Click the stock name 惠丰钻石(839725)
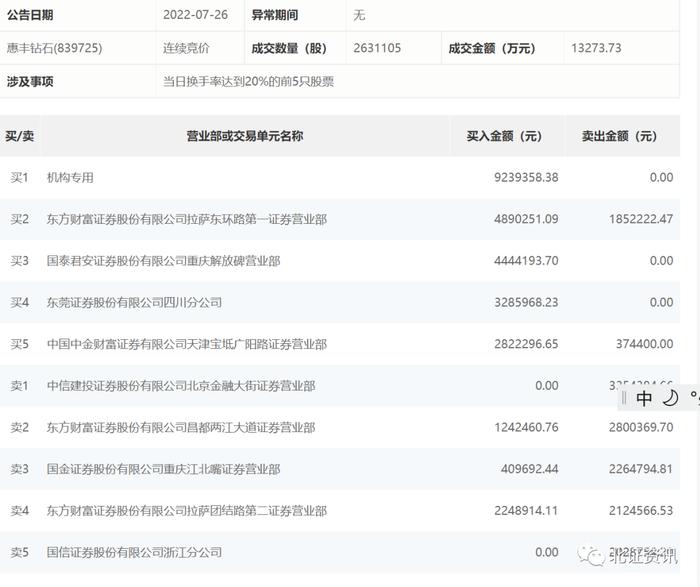This screenshot has height=587, width=700. click(x=54, y=48)
